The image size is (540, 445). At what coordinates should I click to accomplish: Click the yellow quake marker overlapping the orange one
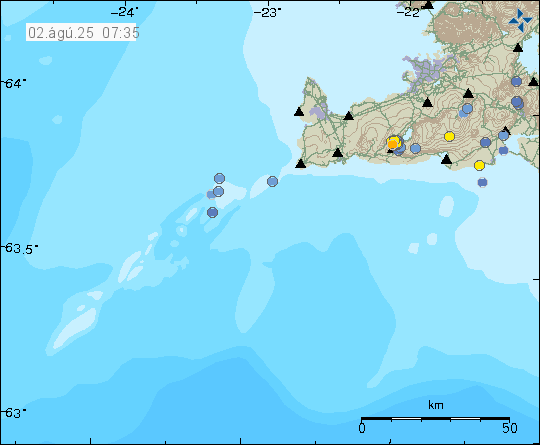click(x=394, y=141)
